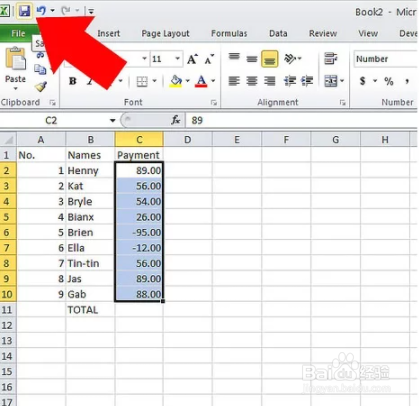The image size is (419, 406).
Task: Select column D header
Action: pyautogui.click(x=188, y=139)
